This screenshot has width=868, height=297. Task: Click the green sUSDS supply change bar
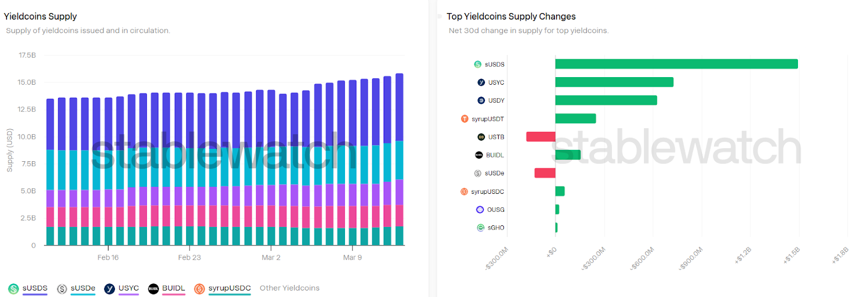tap(676, 64)
